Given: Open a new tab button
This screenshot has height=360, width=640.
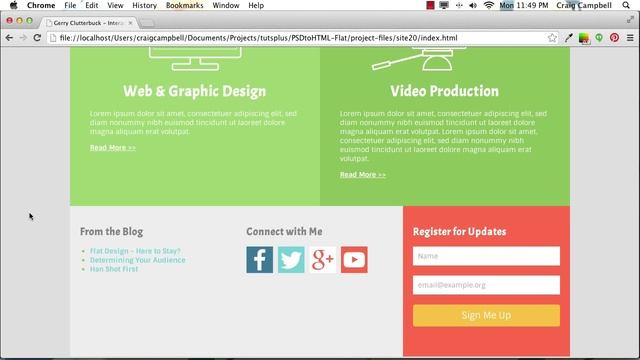Looking at the screenshot, I should pyautogui.click(x=147, y=23).
